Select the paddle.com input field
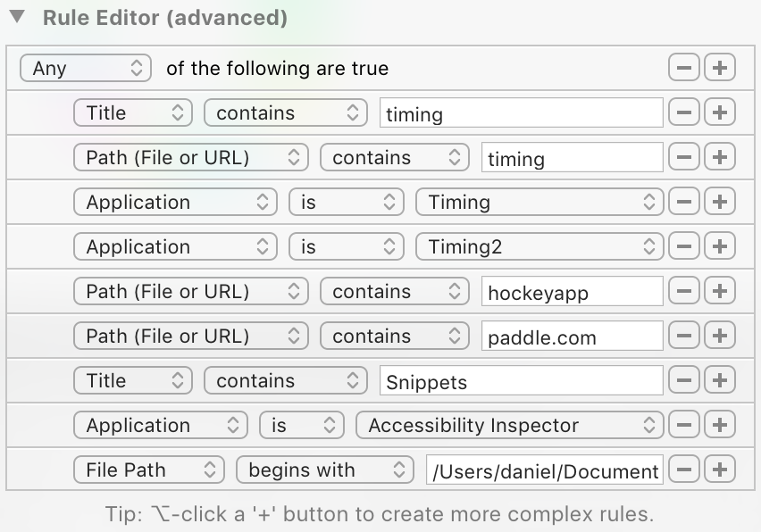 point(572,336)
